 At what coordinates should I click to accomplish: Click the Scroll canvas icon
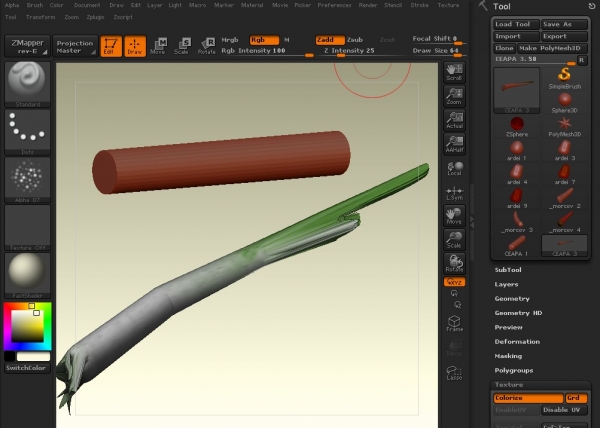pos(454,72)
